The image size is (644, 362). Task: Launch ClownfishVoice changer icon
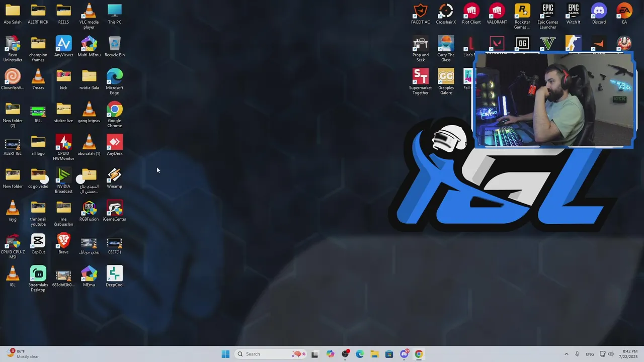point(13,79)
